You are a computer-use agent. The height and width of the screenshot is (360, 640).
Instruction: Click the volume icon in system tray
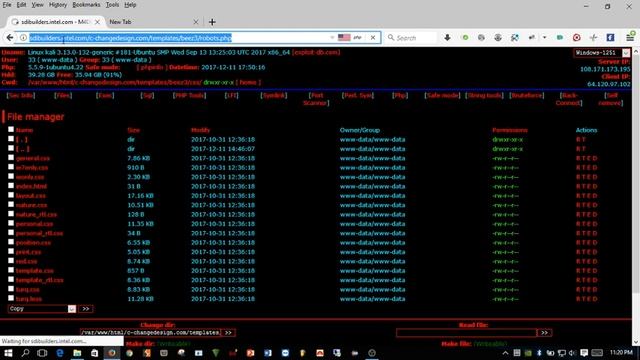pyautogui.click(x=572, y=353)
